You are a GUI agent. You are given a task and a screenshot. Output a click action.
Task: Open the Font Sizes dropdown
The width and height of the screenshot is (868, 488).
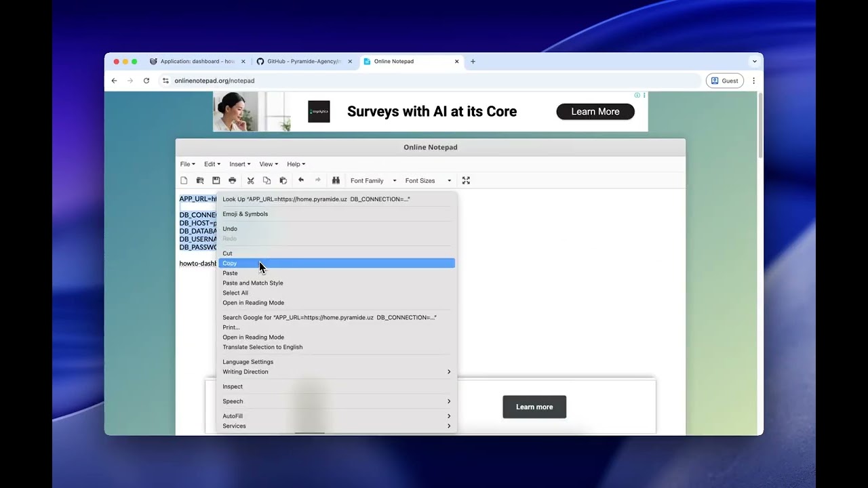(420, 180)
